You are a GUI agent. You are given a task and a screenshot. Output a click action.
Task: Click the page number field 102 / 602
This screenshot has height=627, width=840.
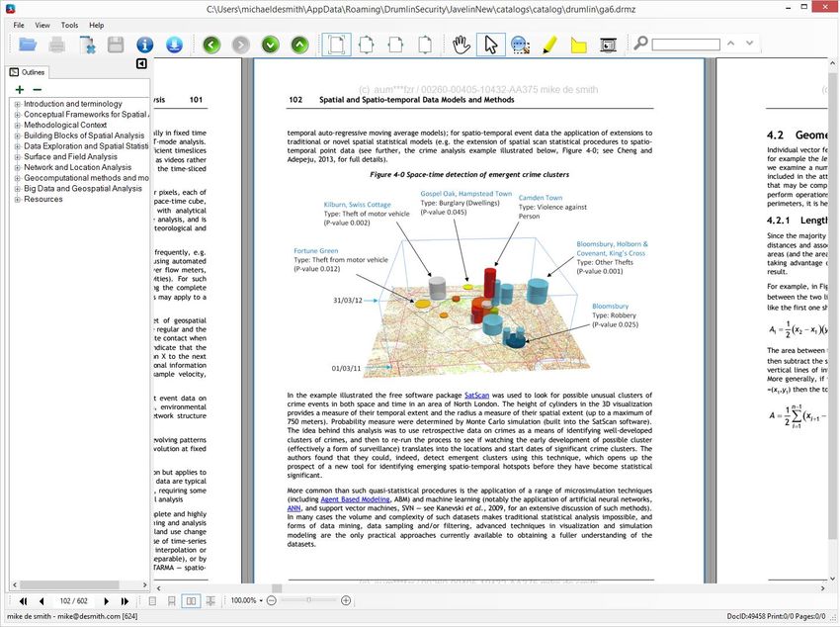(x=74, y=601)
